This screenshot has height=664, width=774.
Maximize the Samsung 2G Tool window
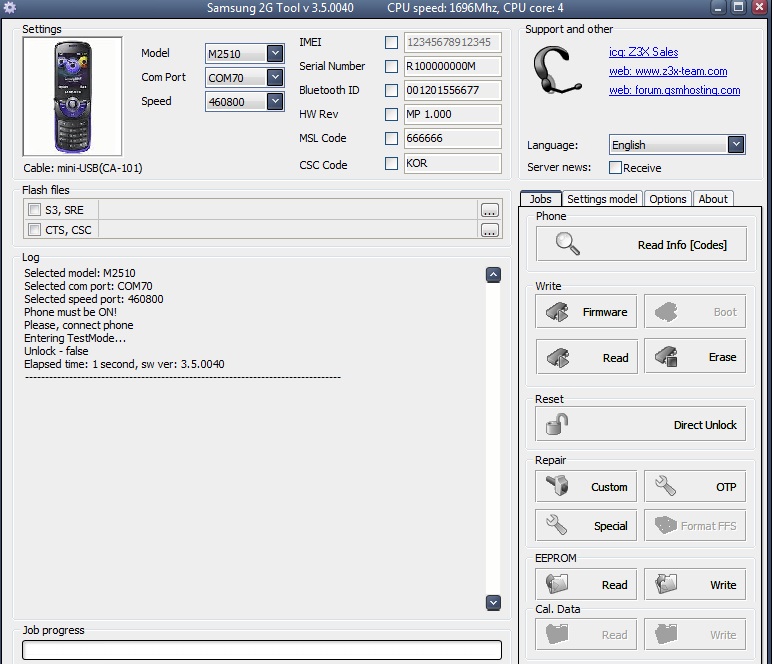pyautogui.click(x=738, y=7)
